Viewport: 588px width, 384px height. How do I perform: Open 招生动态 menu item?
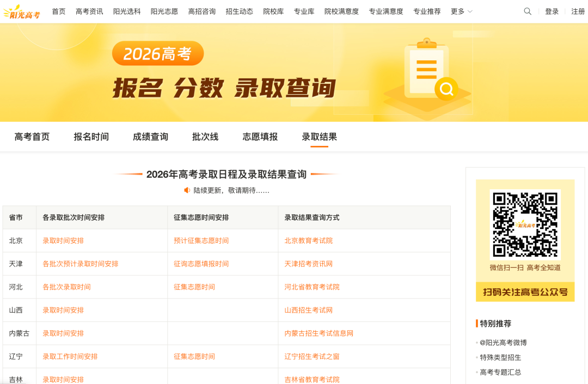pos(239,11)
